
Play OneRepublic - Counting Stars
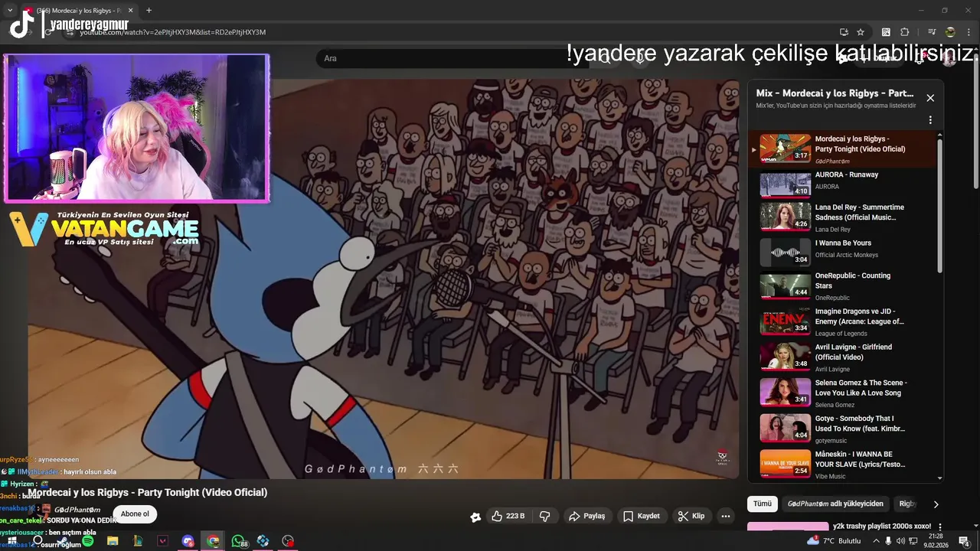pos(842,286)
